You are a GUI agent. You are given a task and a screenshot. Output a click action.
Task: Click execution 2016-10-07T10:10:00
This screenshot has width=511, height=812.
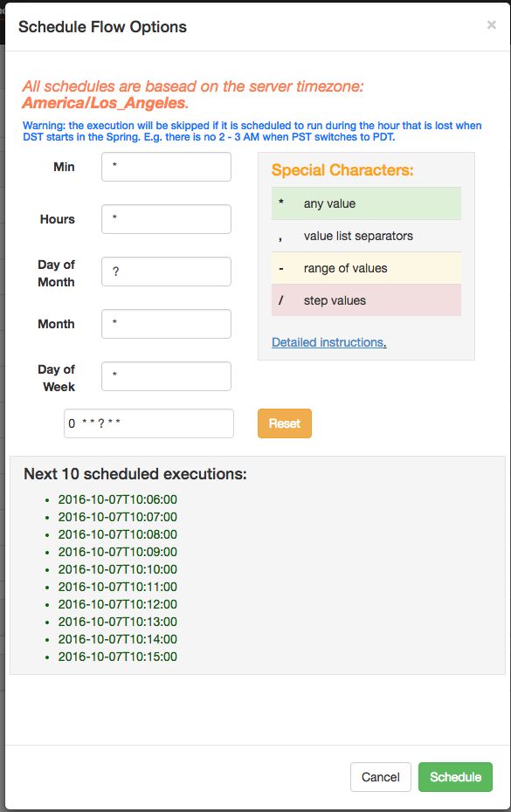118,569
